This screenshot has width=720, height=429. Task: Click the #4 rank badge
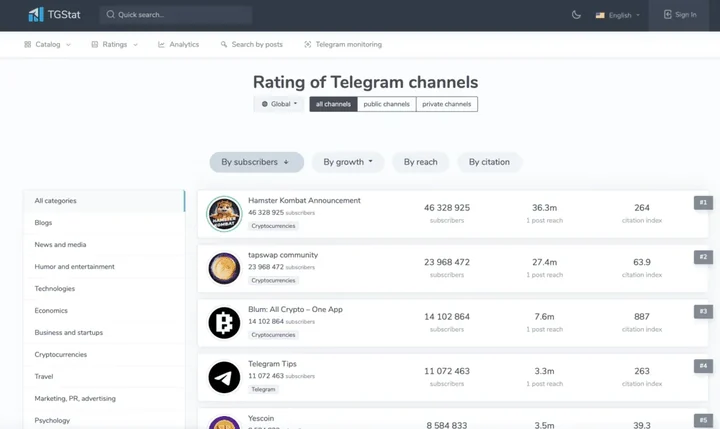tap(703, 366)
